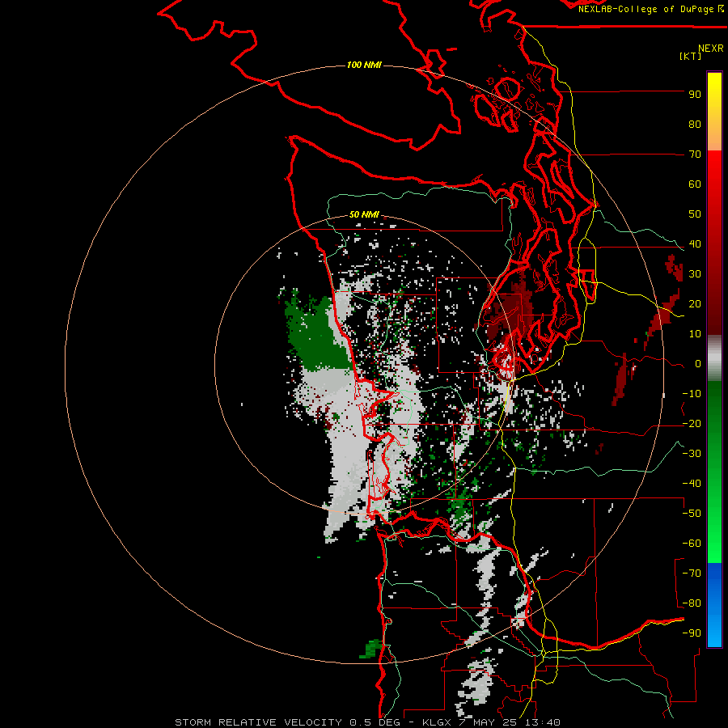Click the small green echo on the Oregon coast

pyautogui.click(x=370, y=649)
